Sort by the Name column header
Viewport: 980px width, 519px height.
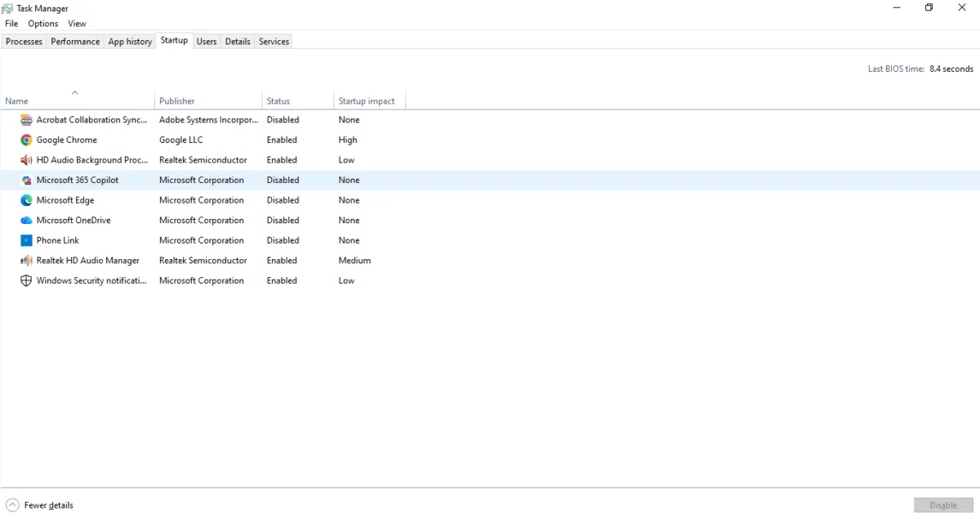click(x=77, y=99)
